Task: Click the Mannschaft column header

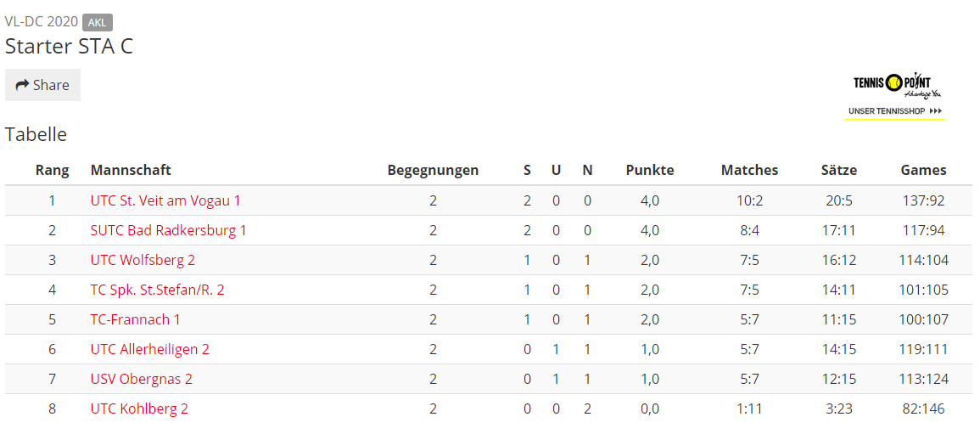Action: 131,170
